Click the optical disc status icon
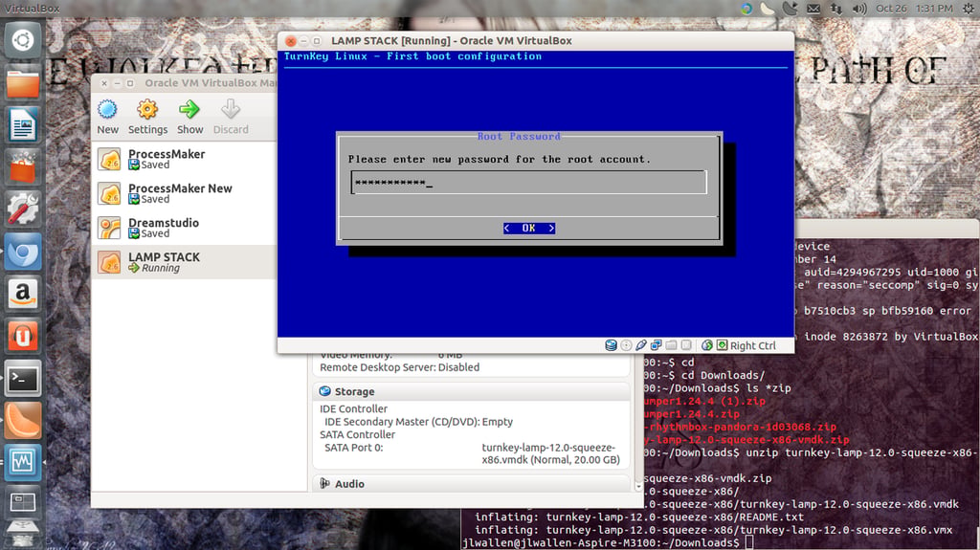Screen dimensions: 980x550 [x=626, y=345]
